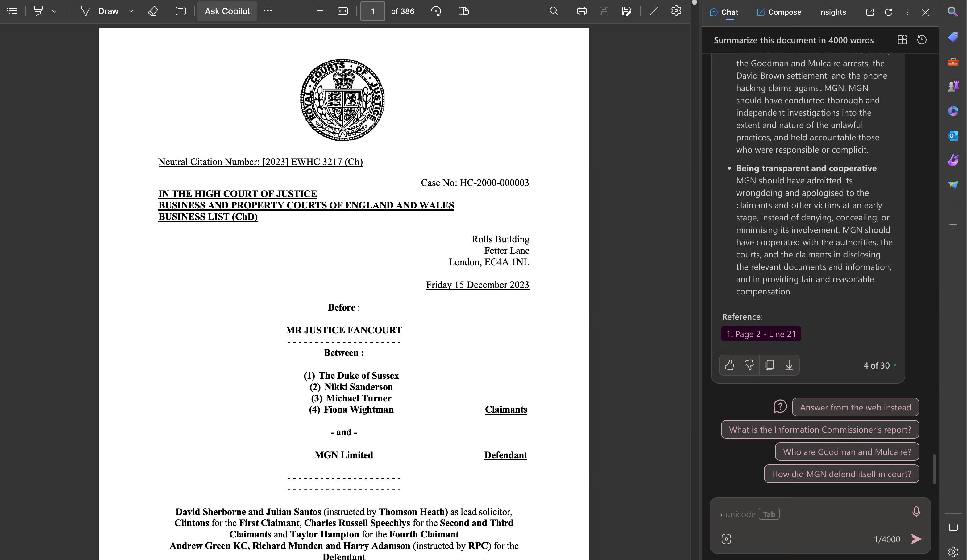Switch to the Insights tab
The width and height of the screenshot is (967, 560).
[x=832, y=12]
